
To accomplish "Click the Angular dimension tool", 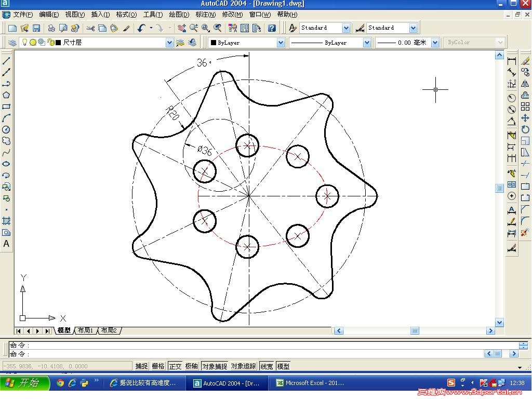I will point(512,121).
